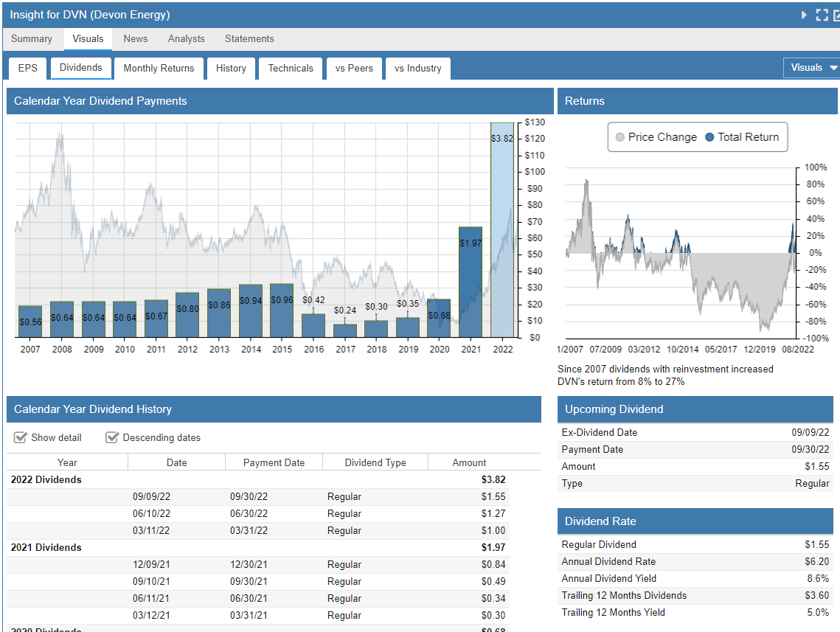This screenshot has height=632, width=840.
Task: Click the Calendar Year Dividend Payments header
Action: click(280, 101)
